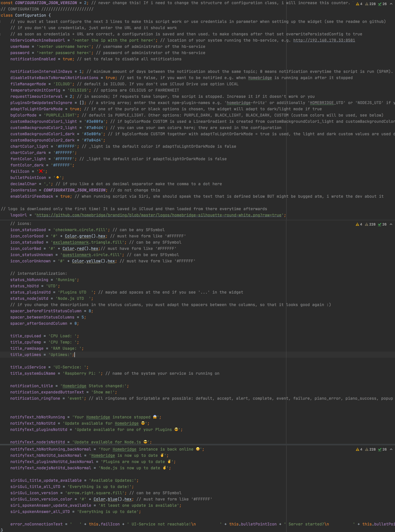
Task: Collapse the inspections chevron on the CONFIGURATION_JSON_VERSION line
Action: 391,4
